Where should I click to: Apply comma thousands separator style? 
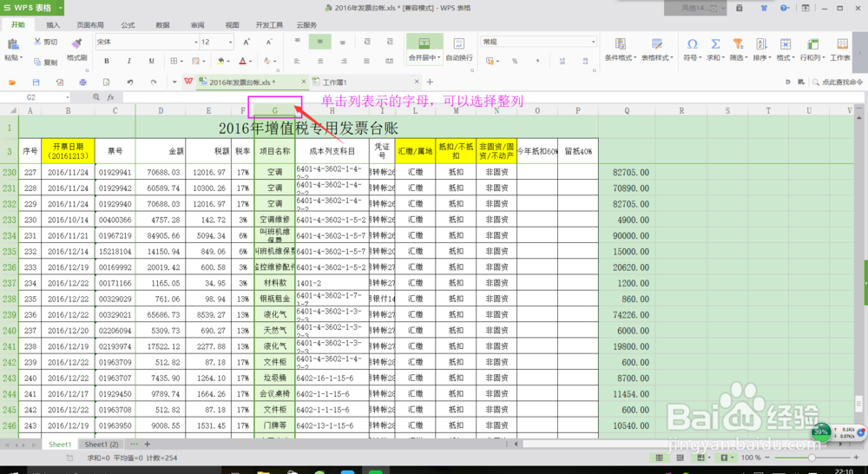537,61
